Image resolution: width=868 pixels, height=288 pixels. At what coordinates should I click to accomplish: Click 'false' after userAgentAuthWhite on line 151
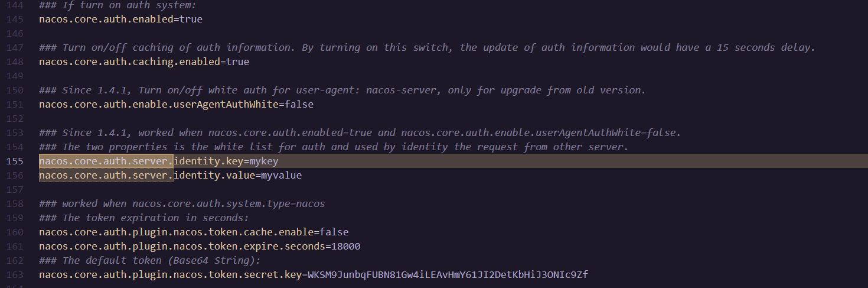click(299, 104)
